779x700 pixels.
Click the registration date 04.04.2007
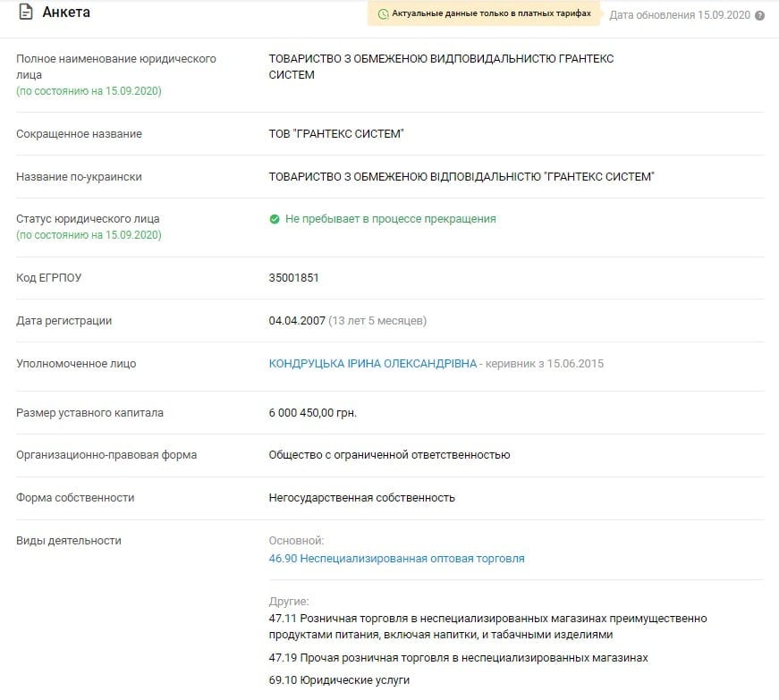click(x=296, y=321)
